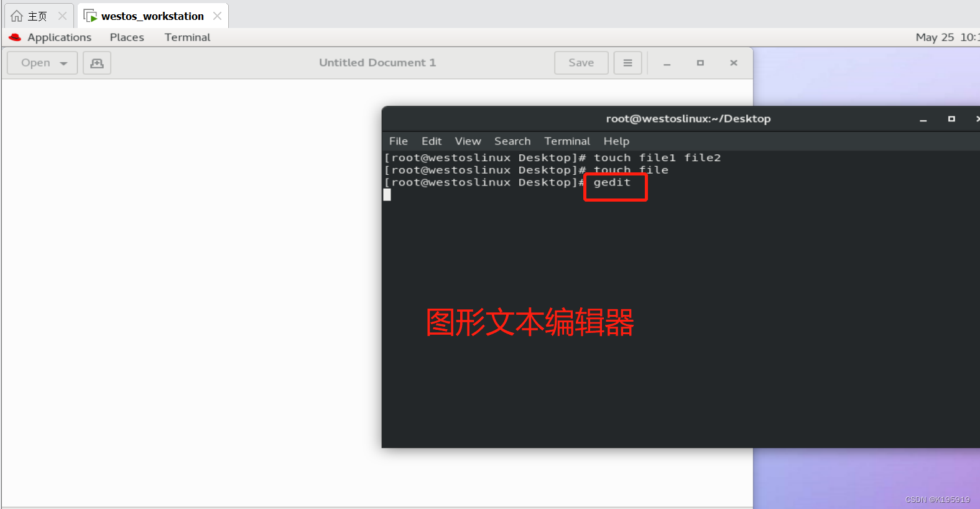Open the Terminal menu in terminal window
Screen dimensions: 980x509
coord(567,141)
